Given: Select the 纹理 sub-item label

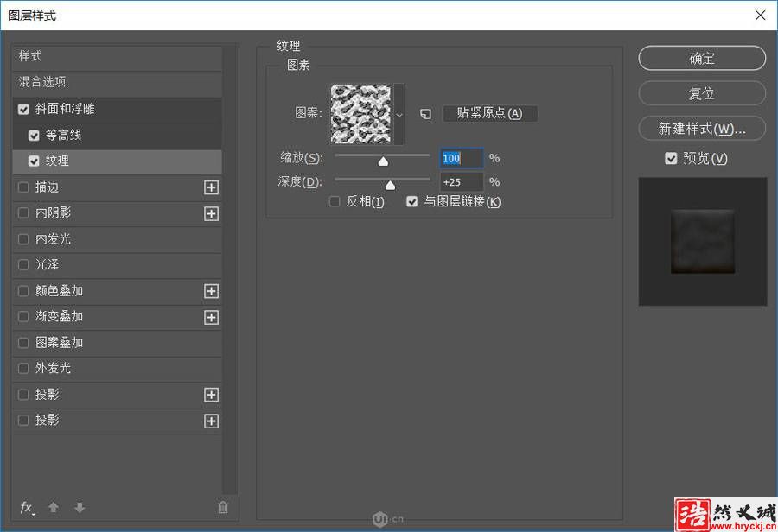Looking at the screenshot, I should [57, 161].
